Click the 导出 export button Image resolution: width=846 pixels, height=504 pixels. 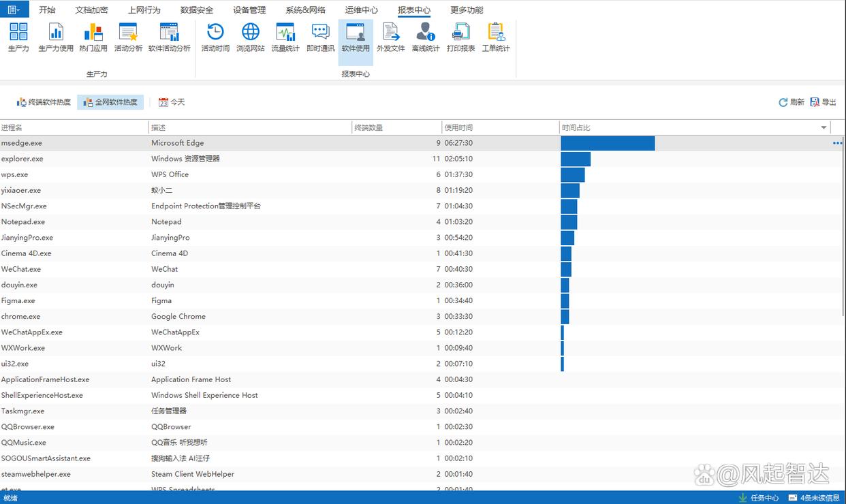click(824, 102)
